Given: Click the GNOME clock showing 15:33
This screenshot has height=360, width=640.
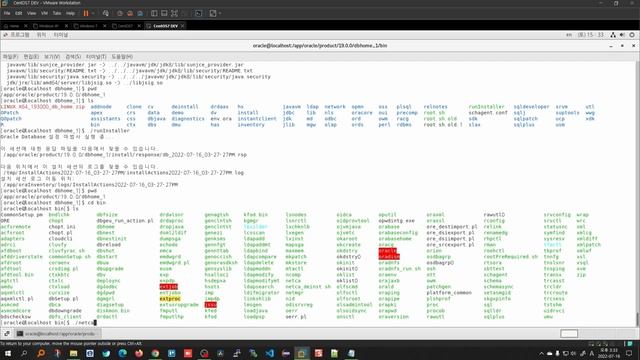Looking at the screenshot, I should click(591, 35).
